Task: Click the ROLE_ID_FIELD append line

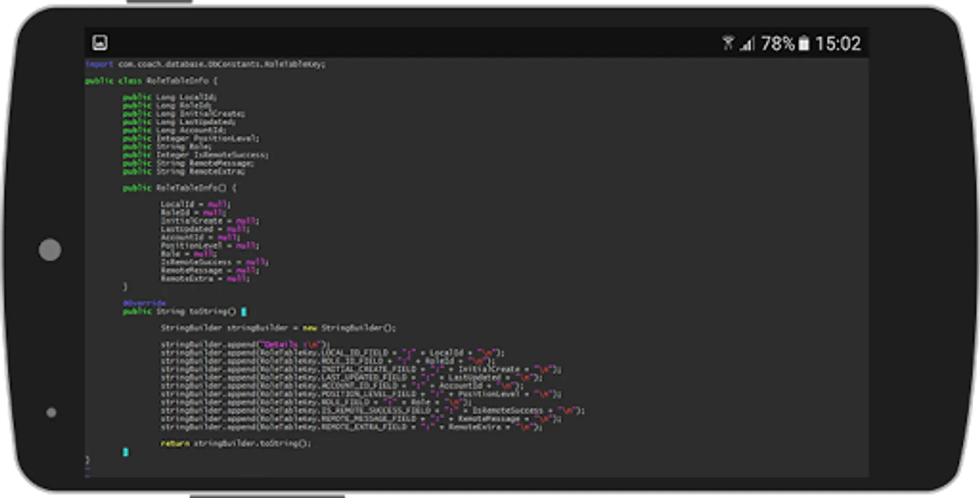Action: point(328,361)
